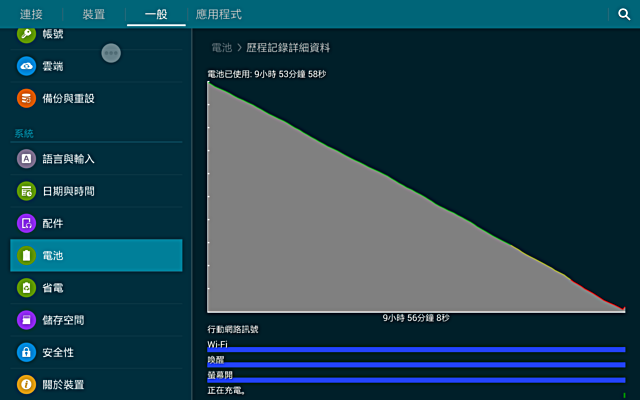Tap the 電池 battery icon
The height and width of the screenshot is (400, 640).
27,256
